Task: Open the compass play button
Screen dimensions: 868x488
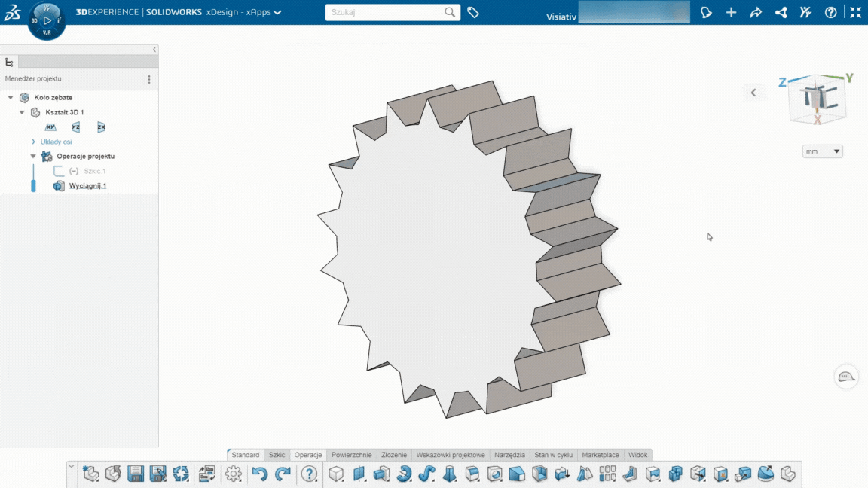Action: [47, 20]
